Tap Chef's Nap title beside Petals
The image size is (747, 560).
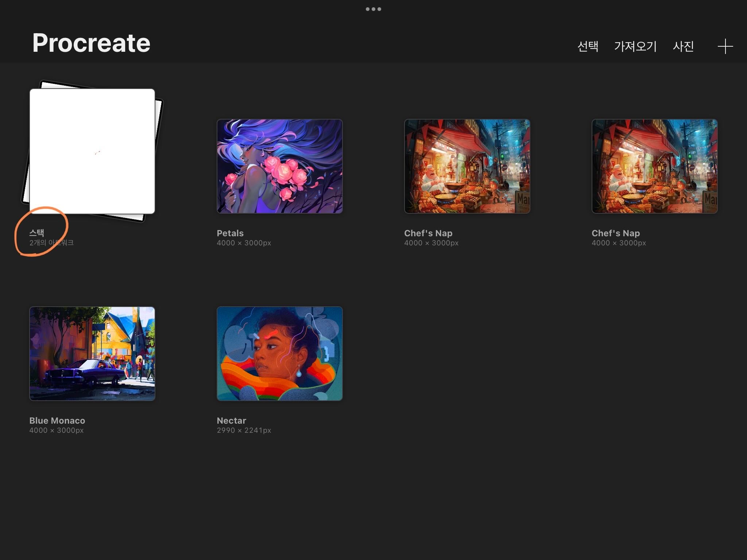(x=428, y=233)
